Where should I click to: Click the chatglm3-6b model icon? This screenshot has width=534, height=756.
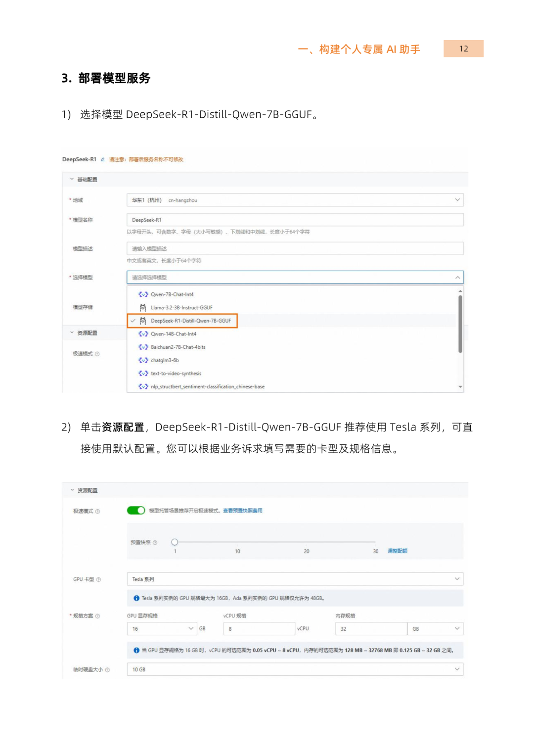(143, 360)
